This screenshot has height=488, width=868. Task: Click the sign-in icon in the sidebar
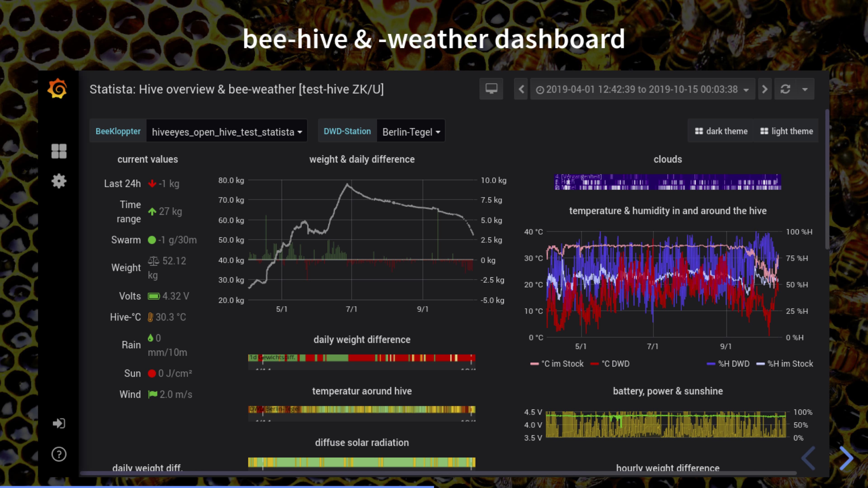(59, 423)
